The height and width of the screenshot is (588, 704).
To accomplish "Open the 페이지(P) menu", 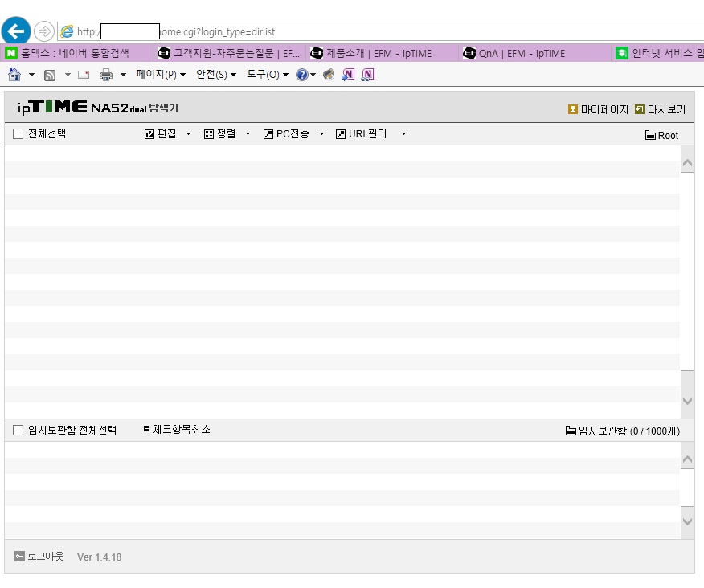I will tap(161, 75).
